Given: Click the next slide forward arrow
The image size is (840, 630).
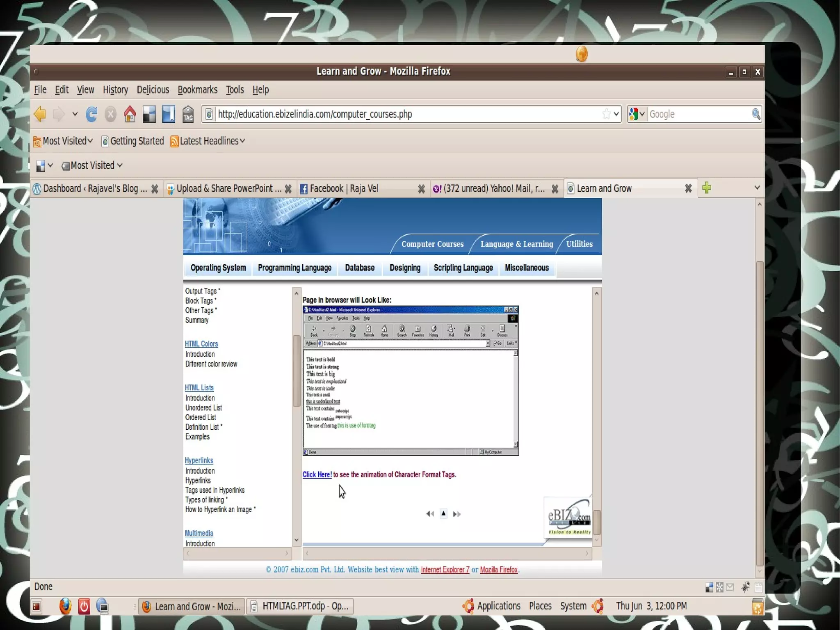Looking at the screenshot, I should (x=457, y=514).
